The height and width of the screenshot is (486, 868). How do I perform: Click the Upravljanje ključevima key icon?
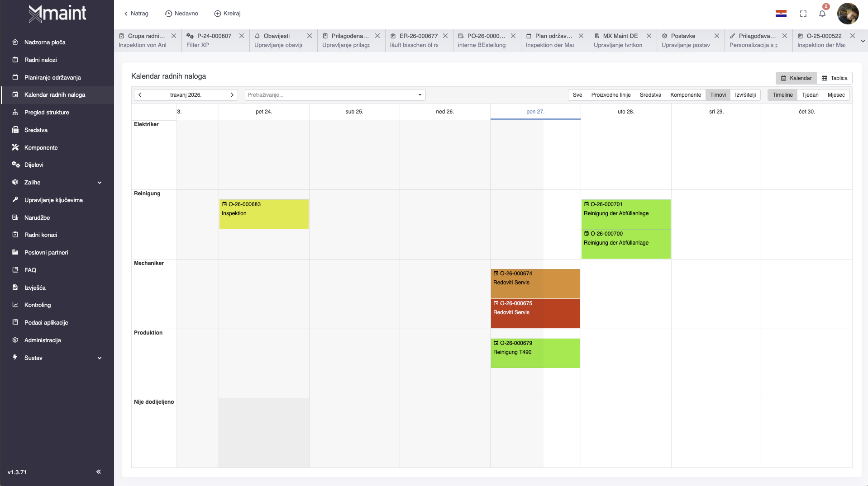pyautogui.click(x=15, y=200)
